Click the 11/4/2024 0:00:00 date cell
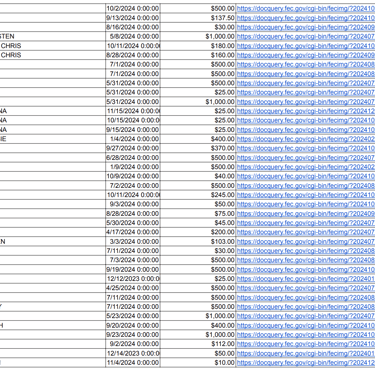 click(133, 363)
